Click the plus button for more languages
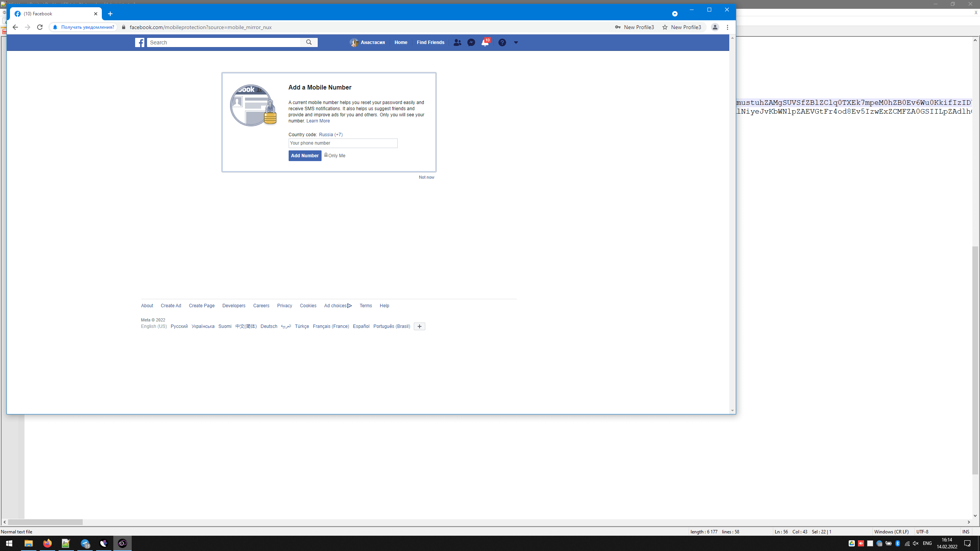 (x=419, y=326)
